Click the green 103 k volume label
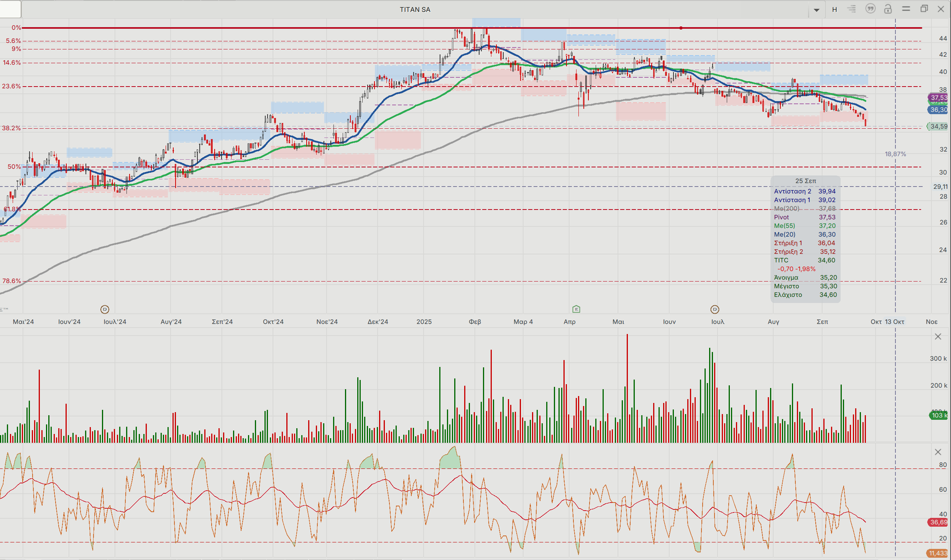951x560 pixels. (939, 416)
